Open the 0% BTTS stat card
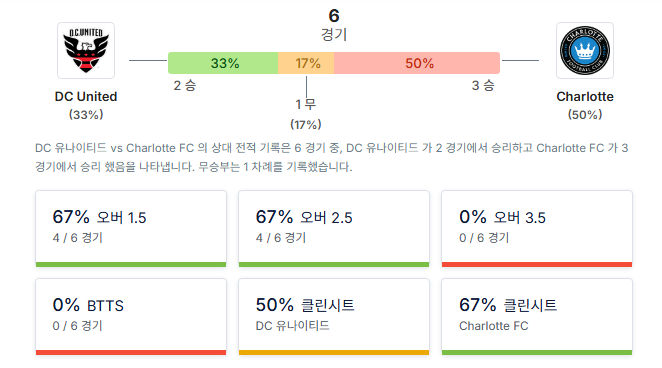This screenshot has width=662, height=368. [x=131, y=317]
